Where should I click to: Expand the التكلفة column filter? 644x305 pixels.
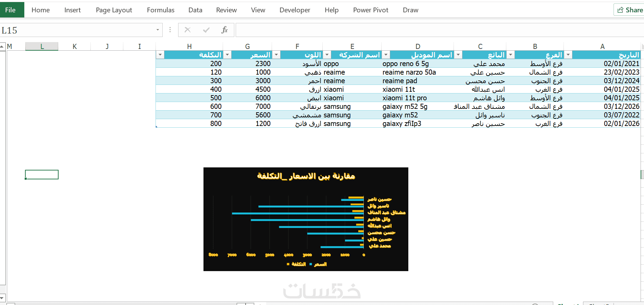(x=160, y=55)
